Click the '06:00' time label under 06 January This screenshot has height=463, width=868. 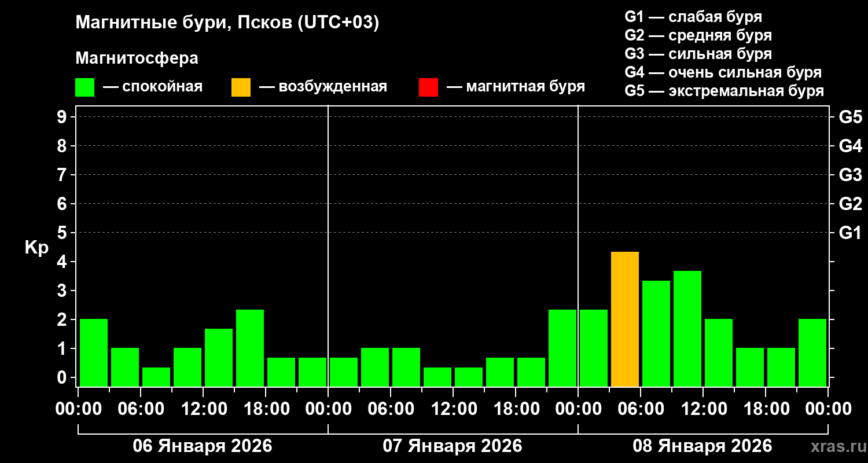[x=141, y=409]
